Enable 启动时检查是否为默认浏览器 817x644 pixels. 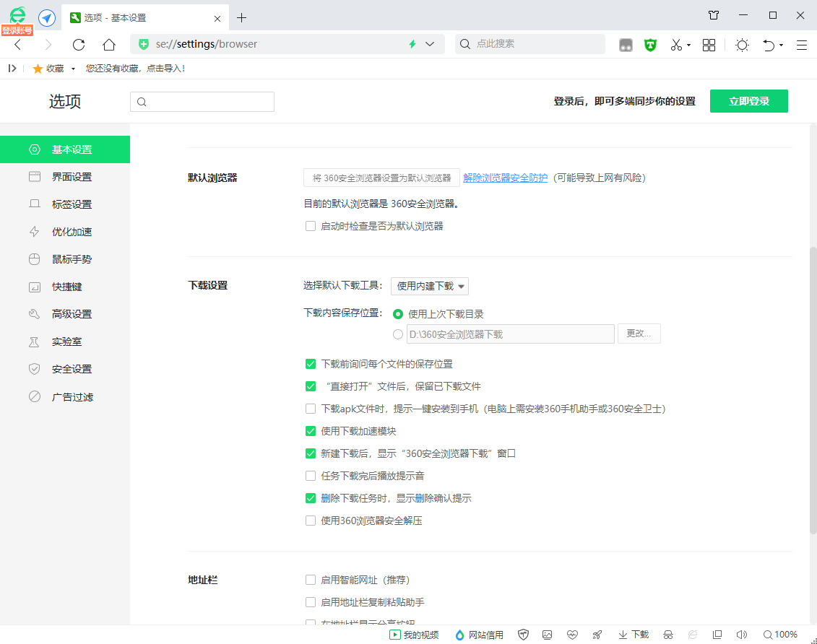pos(311,226)
